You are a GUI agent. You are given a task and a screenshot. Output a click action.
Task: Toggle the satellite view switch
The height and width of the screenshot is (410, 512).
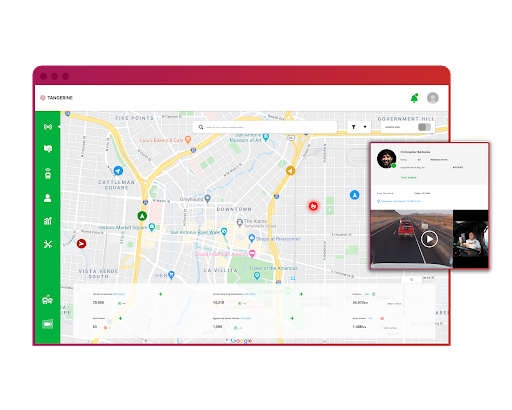coord(424,127)
